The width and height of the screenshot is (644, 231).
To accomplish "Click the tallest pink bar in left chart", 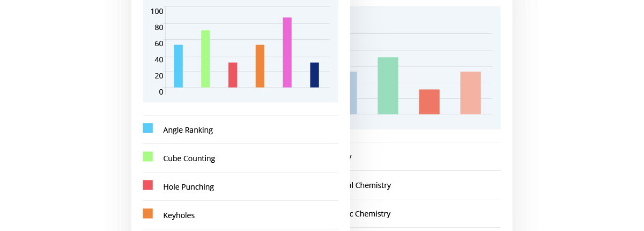I will [x=287, y=53].
